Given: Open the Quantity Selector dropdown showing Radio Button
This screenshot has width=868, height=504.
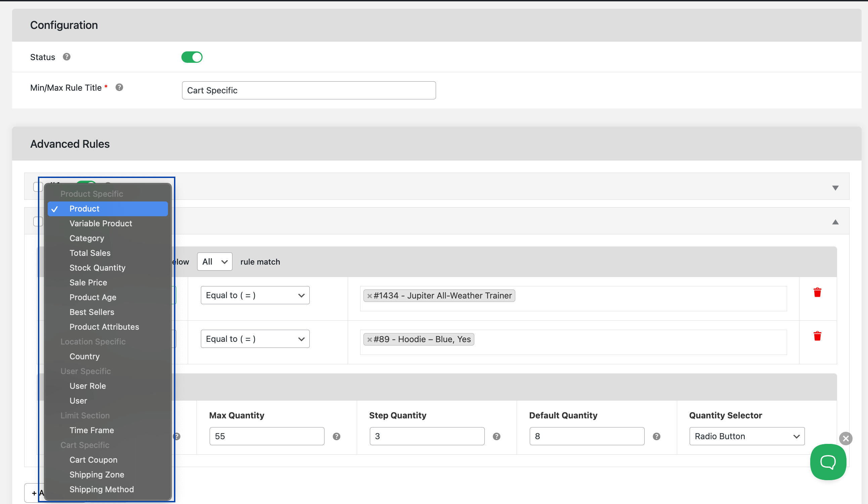Looking at the screenshot, I should tap(746, 436).
